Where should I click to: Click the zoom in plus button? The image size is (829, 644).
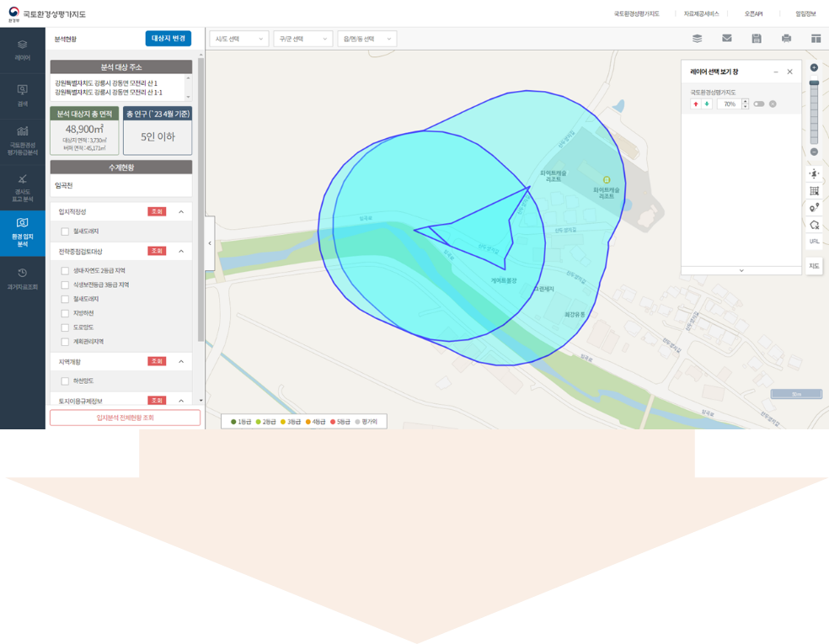[814, 67]
